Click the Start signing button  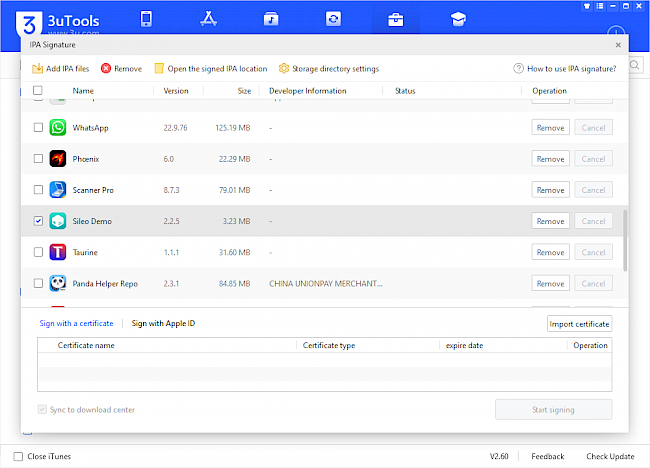click(553, 410)
